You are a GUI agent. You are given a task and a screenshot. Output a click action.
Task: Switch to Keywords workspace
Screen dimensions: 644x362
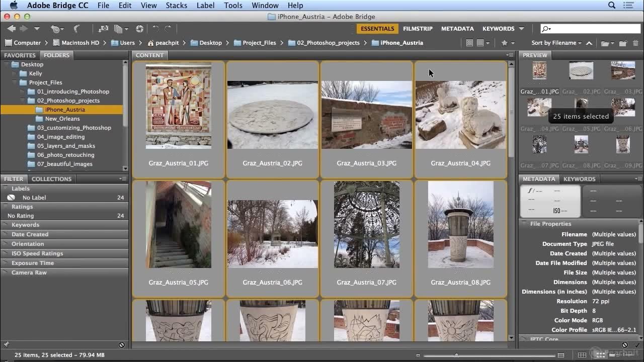(498, 29)
